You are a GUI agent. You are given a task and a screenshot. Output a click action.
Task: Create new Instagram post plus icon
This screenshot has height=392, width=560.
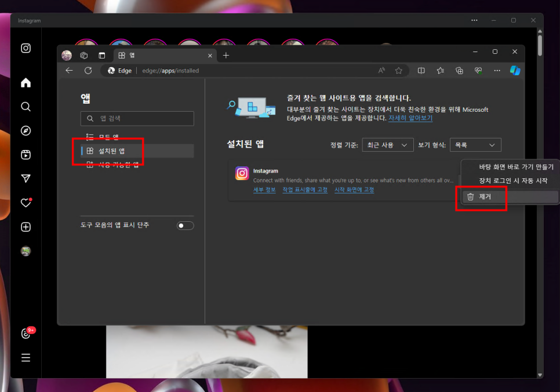(x=26, y=227)
